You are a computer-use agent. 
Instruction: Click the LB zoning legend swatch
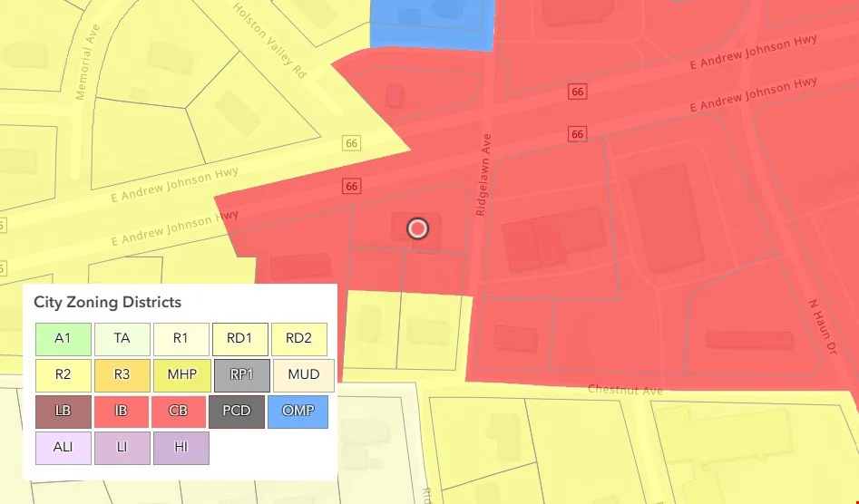[63, 412]
